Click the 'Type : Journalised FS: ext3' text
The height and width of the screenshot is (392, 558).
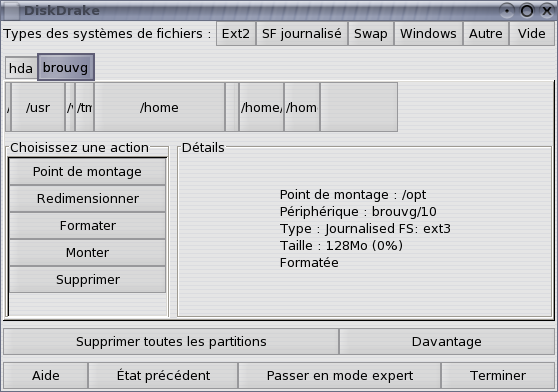point(365,228)
